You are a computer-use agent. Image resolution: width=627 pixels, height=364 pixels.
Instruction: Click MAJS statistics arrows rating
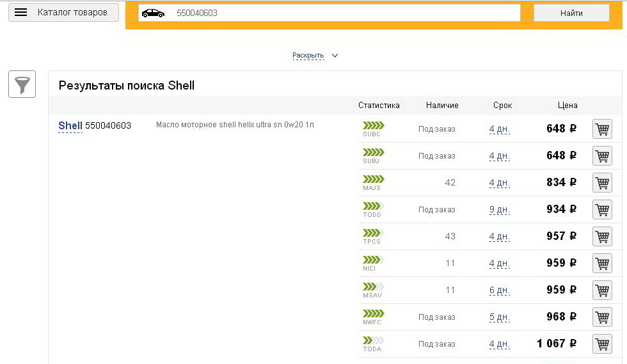coord(374,178)
